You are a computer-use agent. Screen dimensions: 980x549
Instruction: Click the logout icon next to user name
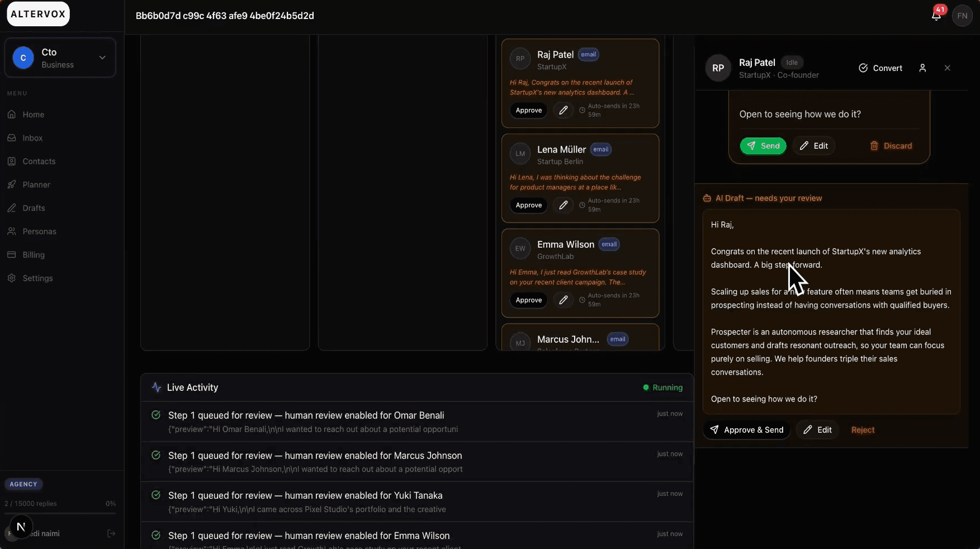(x=111, y=533)
